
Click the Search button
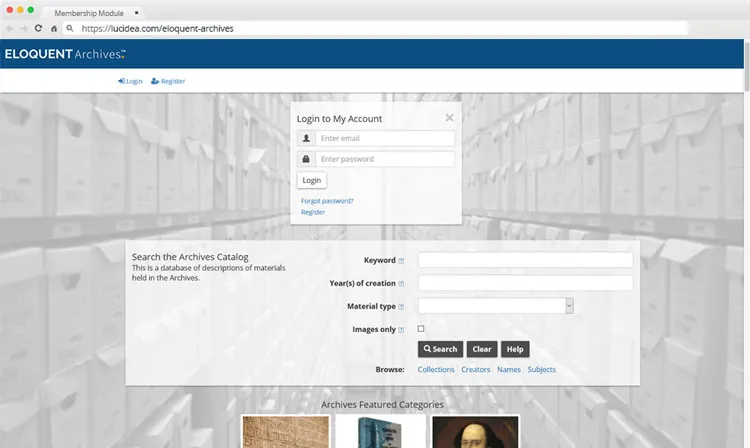(x=440, y=349)
